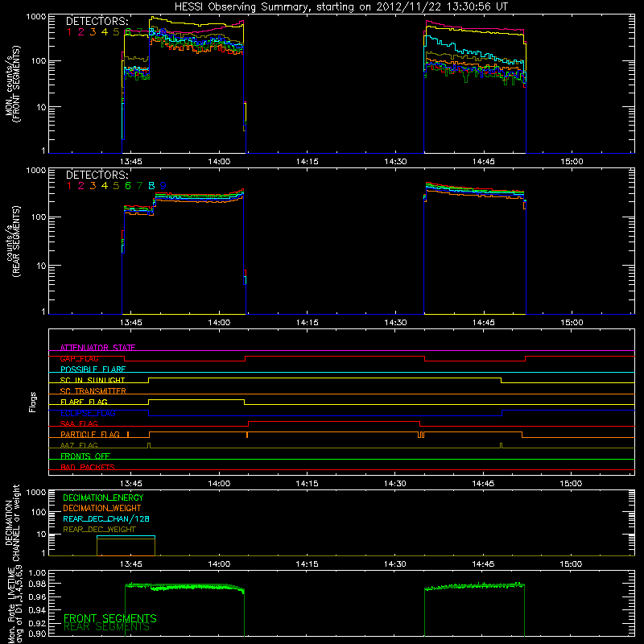The width and height of the screenshot is (644, 644).
Task: Click detector 2 in front segments legend
Action: click(81, 32)
